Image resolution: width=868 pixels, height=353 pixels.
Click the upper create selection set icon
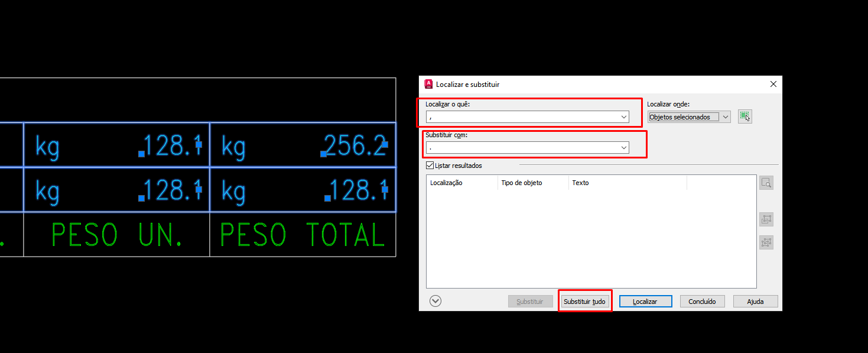[766, 219]
